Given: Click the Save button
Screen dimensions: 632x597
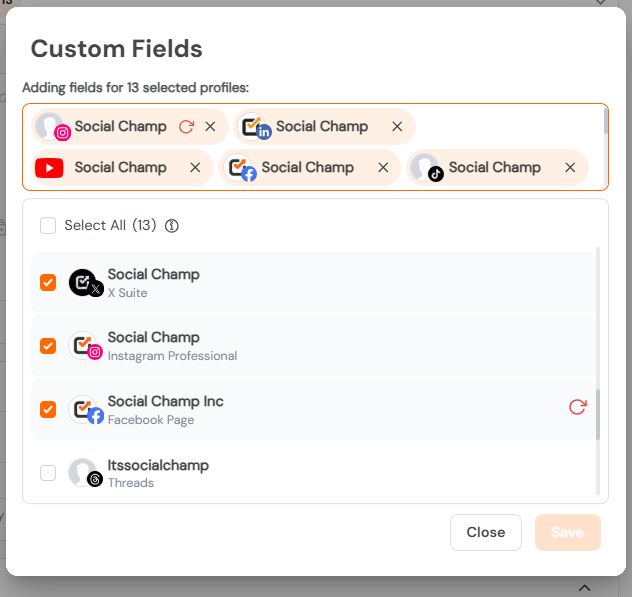Looking at the screenshot, I should 568,532.
